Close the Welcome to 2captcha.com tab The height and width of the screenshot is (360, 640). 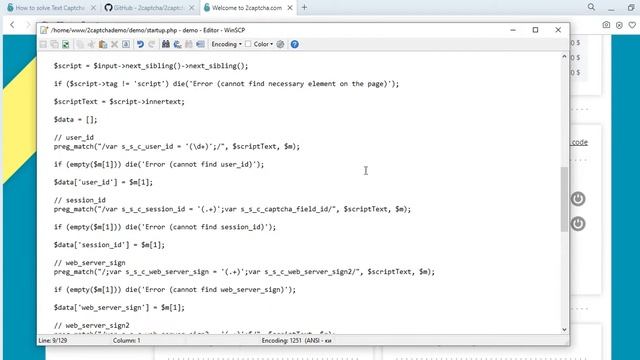click(290, 8)
